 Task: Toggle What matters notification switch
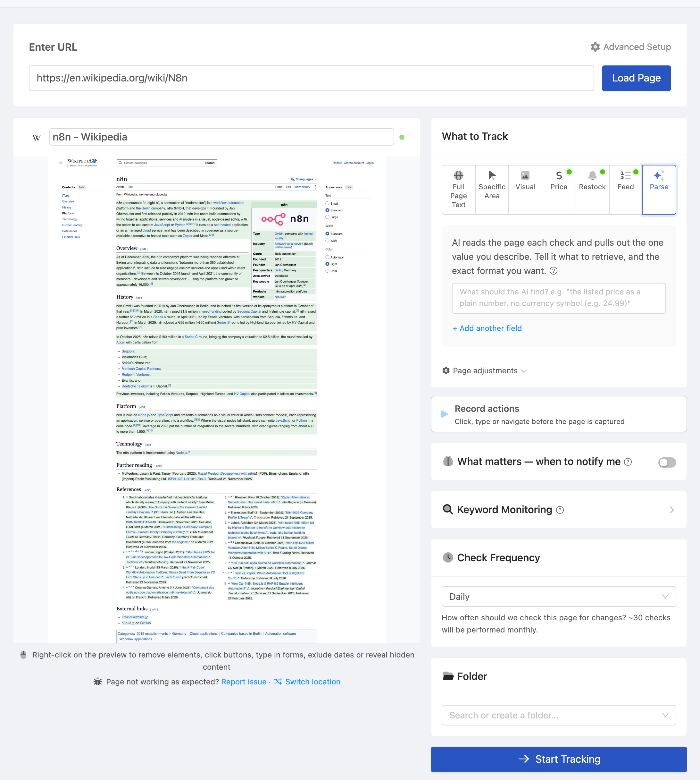(667, 462)
